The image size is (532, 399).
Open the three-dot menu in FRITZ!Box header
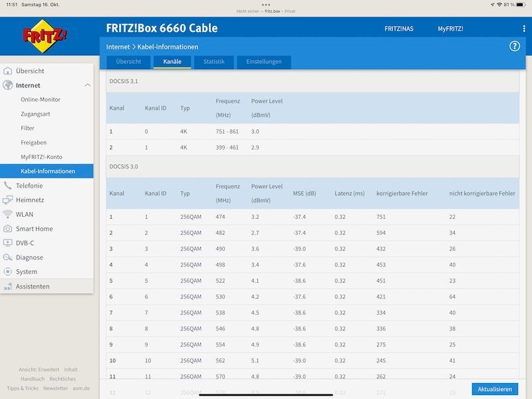524,29
